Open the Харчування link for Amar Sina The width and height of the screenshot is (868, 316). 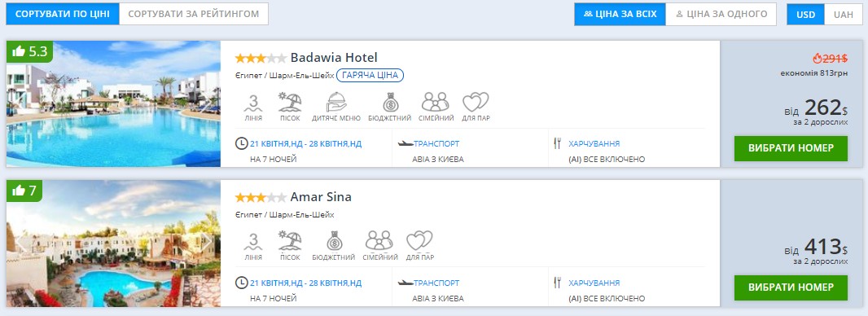(x=594, y=283)
